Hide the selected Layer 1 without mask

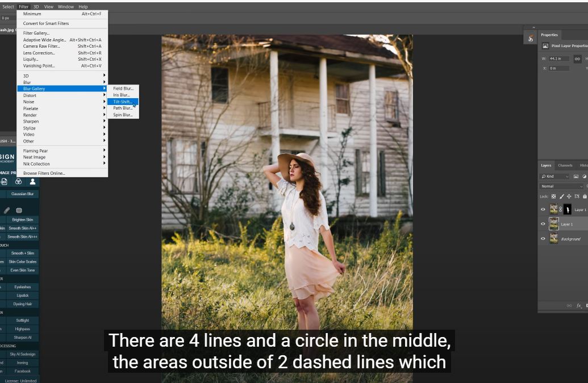tap(543, 224)
